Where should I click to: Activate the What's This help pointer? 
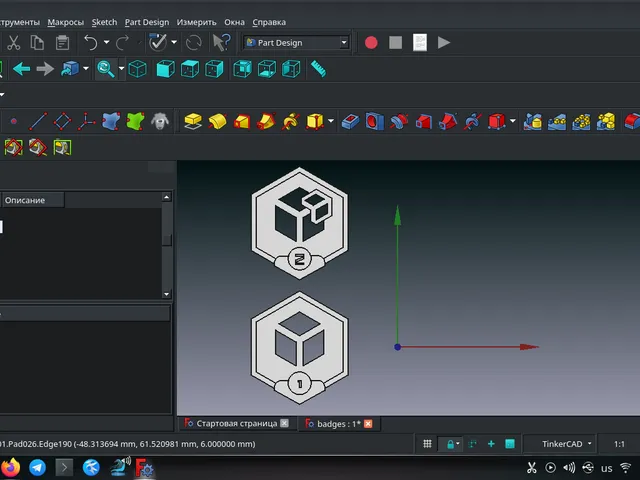pos(222,42)
